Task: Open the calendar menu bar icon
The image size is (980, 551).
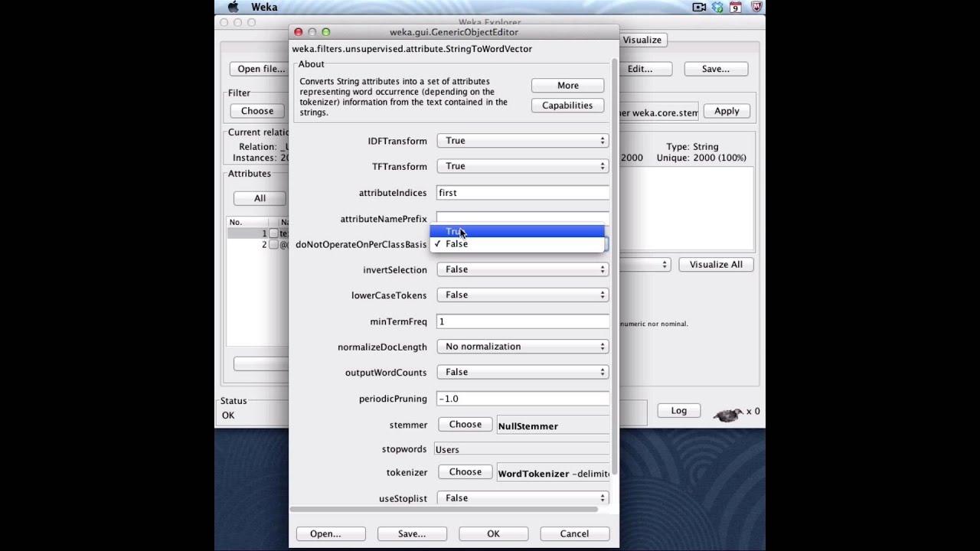Action: pos(736,7)
